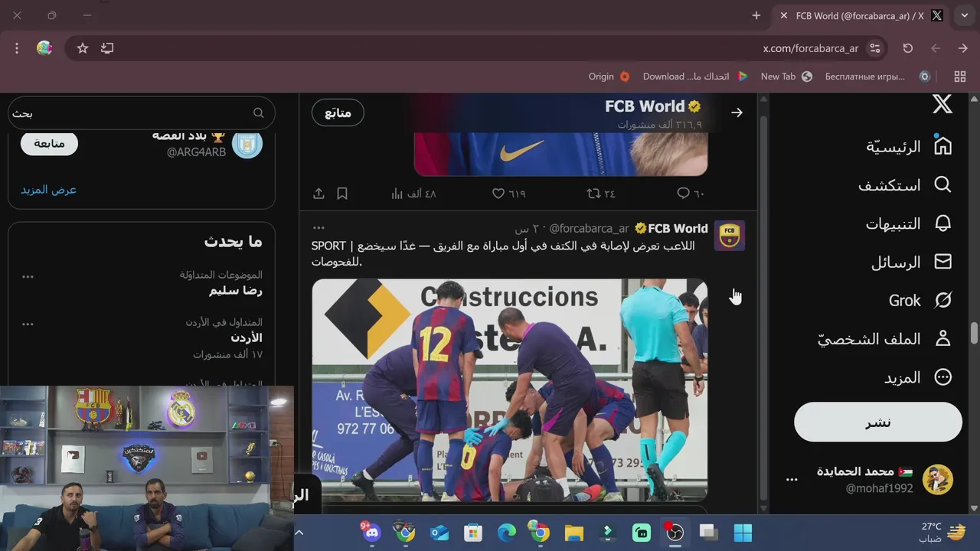Image resolution: width=980 pixels, height=551 pixels.
Task: Open the @forcabarca_ar handle link
Action: coord(589,228)
